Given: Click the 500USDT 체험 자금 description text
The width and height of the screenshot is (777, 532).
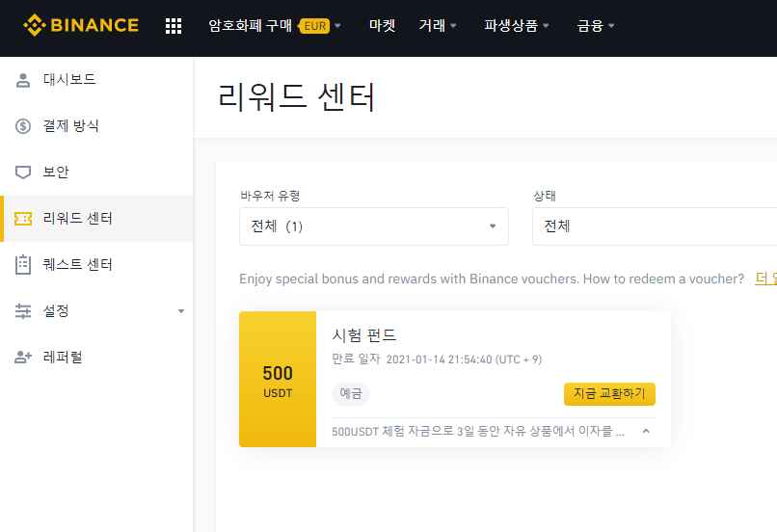Looking at the screenshot, I should pos(478,431).
